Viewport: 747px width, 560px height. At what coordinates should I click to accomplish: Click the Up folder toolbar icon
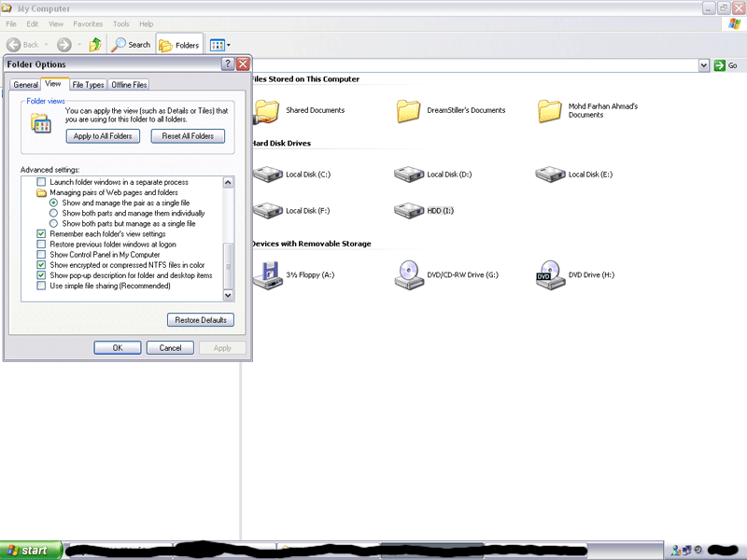pos(95,45)
